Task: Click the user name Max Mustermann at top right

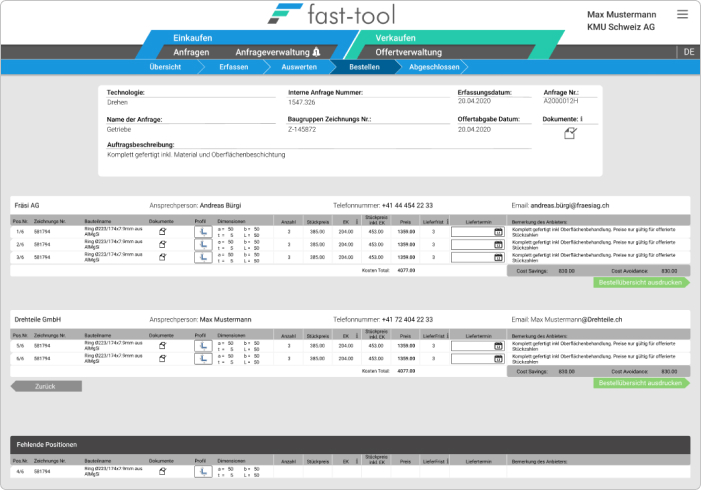Action: (621, 15)
